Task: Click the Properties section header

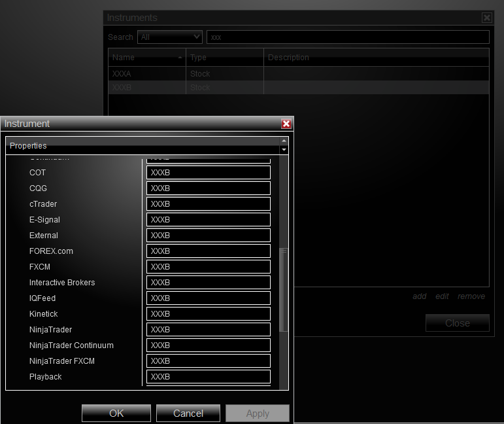Action: click(143, 146)
